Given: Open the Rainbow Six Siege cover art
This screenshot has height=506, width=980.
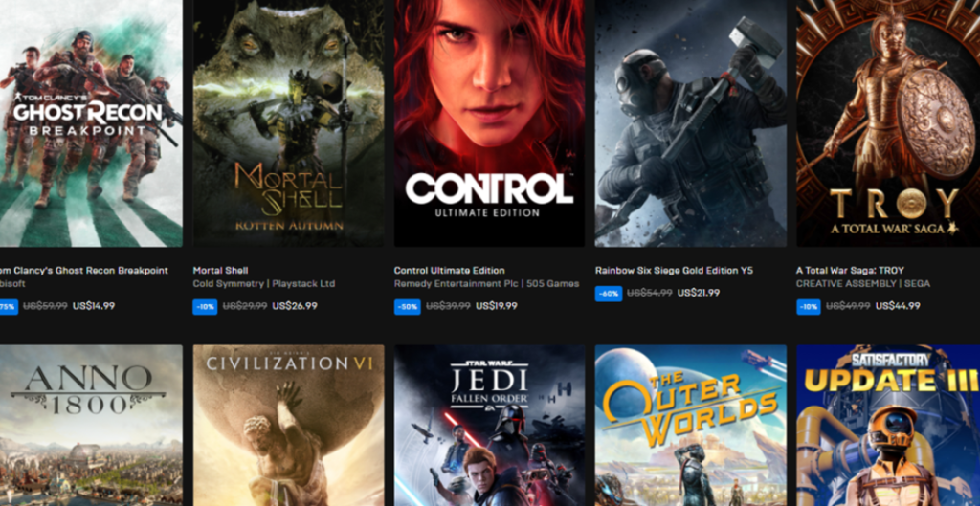Looking at the screenshot, I should tap(691, 123).
